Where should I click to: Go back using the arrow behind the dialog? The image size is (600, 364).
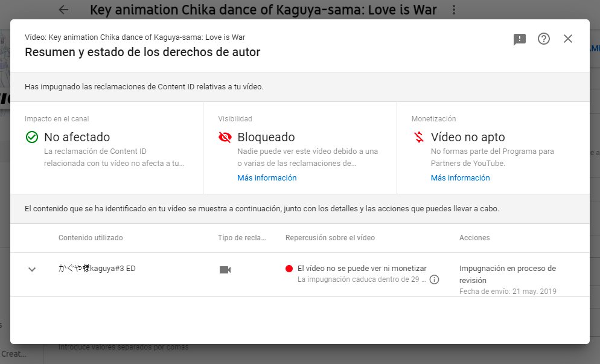63,10
